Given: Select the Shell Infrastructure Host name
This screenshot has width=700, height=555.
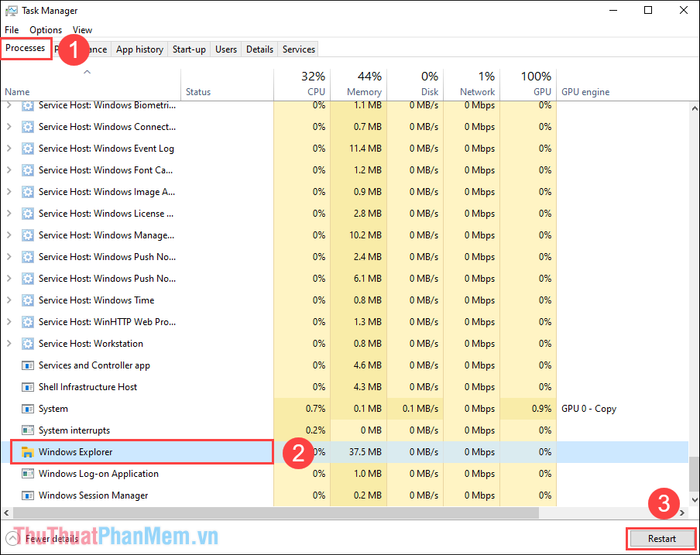Looking at the screenshot, I should [88, 387].
